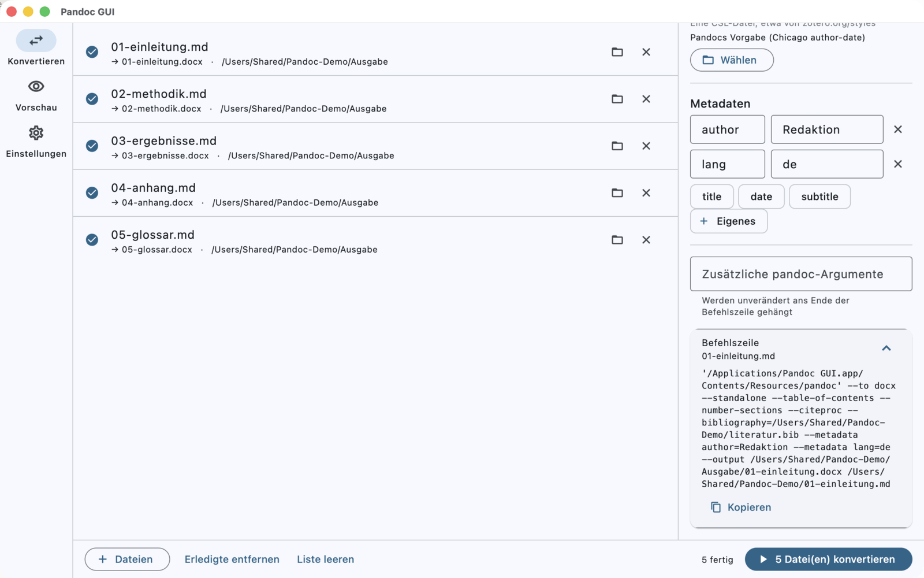Delete the lang metadata row
Image resolution: width=924 pixels, height=578 pixels.
[x=898, y=164]
